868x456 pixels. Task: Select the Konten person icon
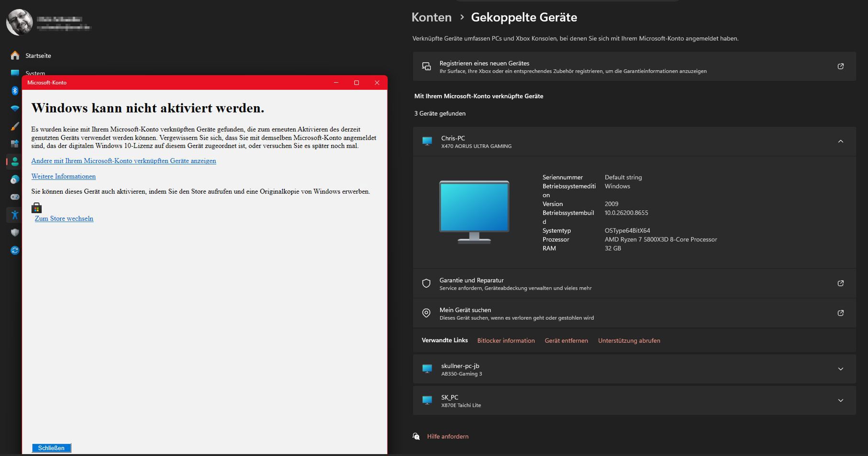click(x=15, y=162)
